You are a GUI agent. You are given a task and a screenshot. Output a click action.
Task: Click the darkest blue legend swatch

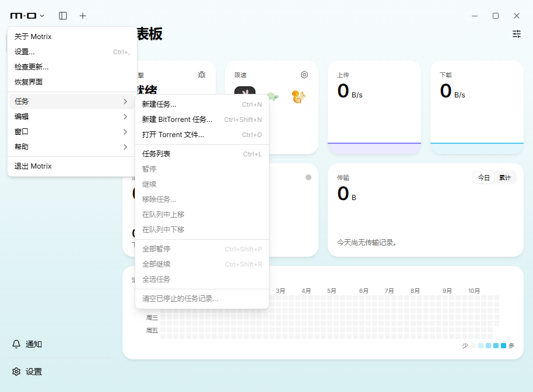(503, 346)
